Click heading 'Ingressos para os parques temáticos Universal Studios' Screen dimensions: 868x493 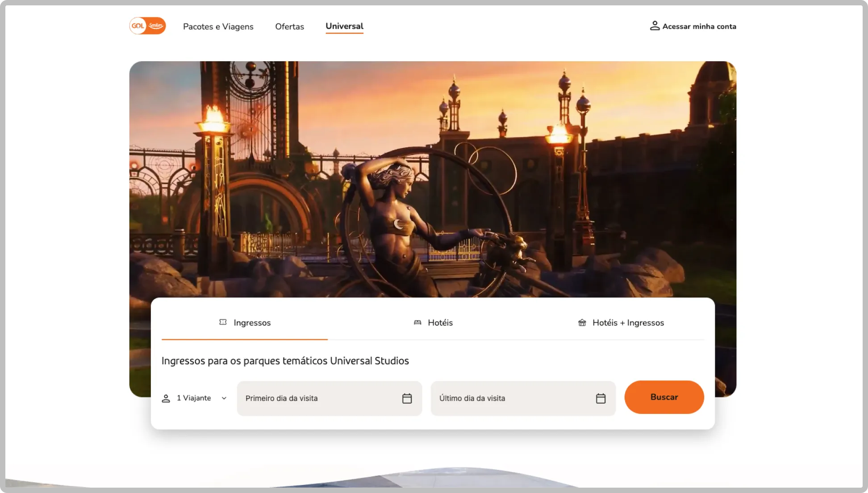click(x=285, y=361)
